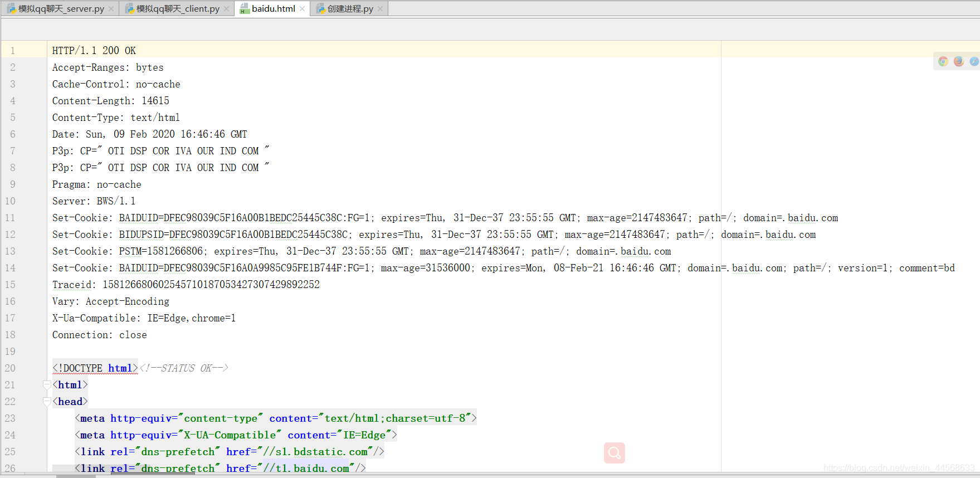Click 'Pragma: no-cache' text
Screen dimensions: 980x478
click(97, 184)
